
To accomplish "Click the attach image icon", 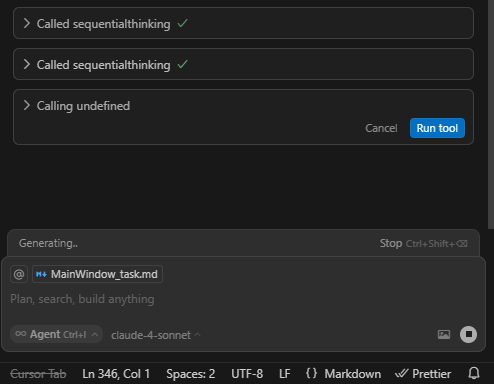I will pos(444,334).
